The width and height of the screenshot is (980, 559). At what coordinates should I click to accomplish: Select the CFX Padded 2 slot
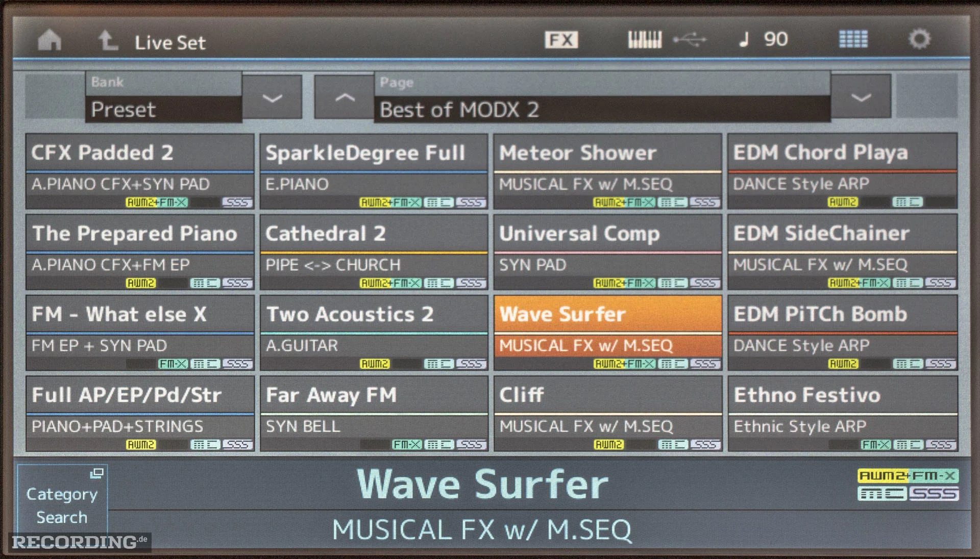tap(140, 171)
